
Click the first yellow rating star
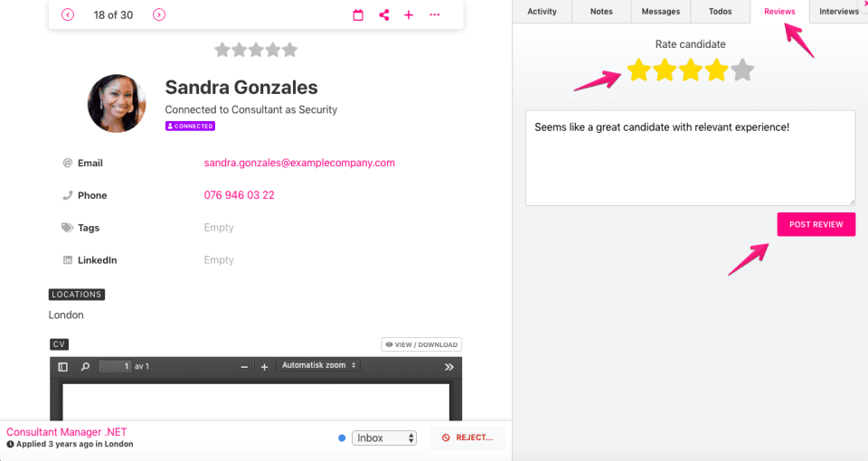(x=638, y=71)
